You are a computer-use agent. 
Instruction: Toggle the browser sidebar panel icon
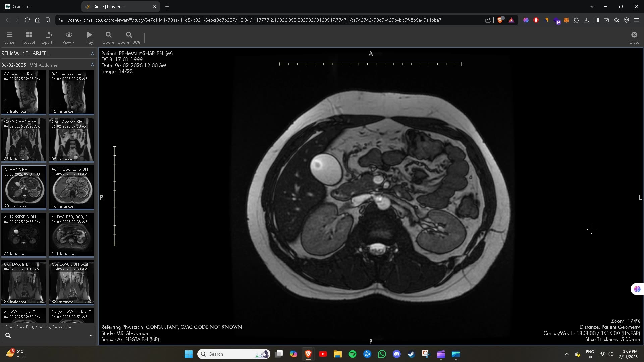point(596,20)
